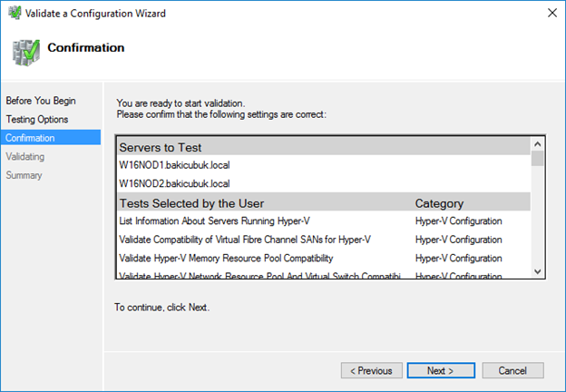Click the scroll up arrow in settings list

point(538,144)
